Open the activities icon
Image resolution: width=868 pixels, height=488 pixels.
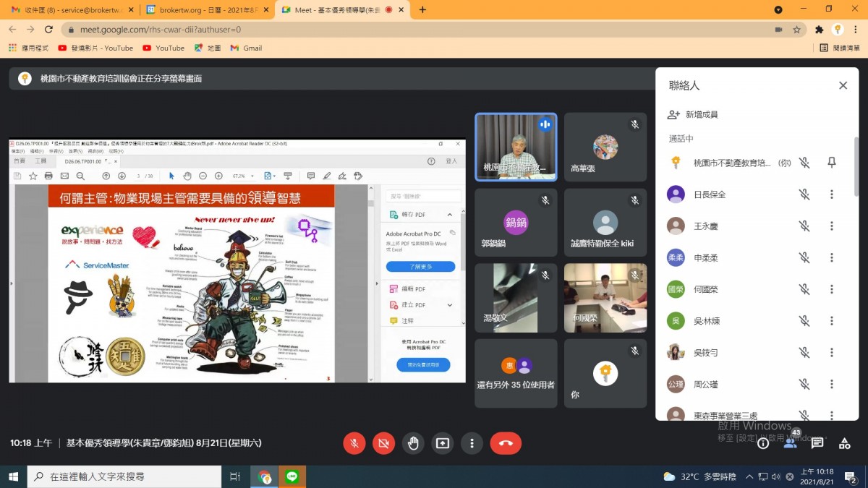pyautogui.click(x=844, y=443)
